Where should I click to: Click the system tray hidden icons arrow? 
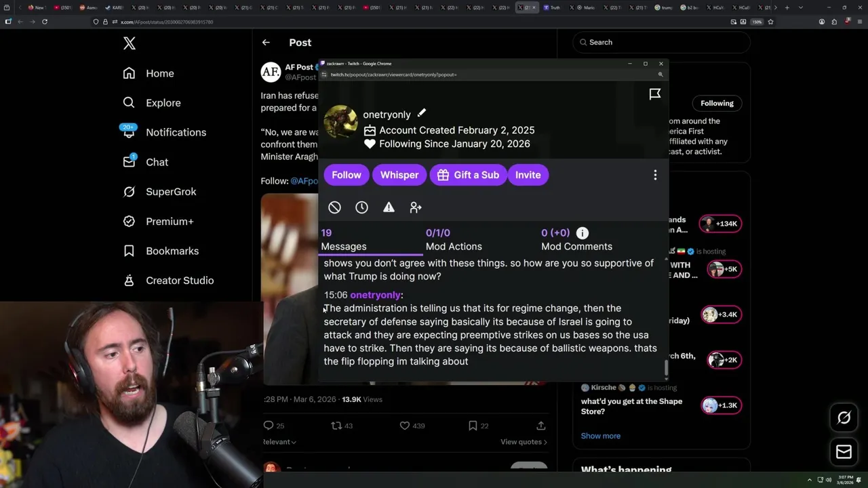(809, 480)
